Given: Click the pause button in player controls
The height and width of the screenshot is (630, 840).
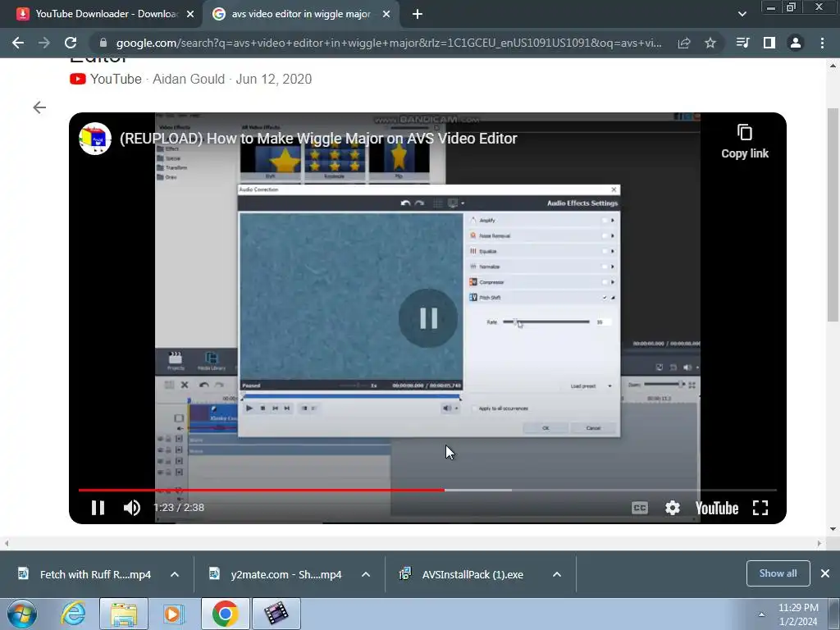Looking at the screenshot, I should pyautogui.click(x=98, y=507).
